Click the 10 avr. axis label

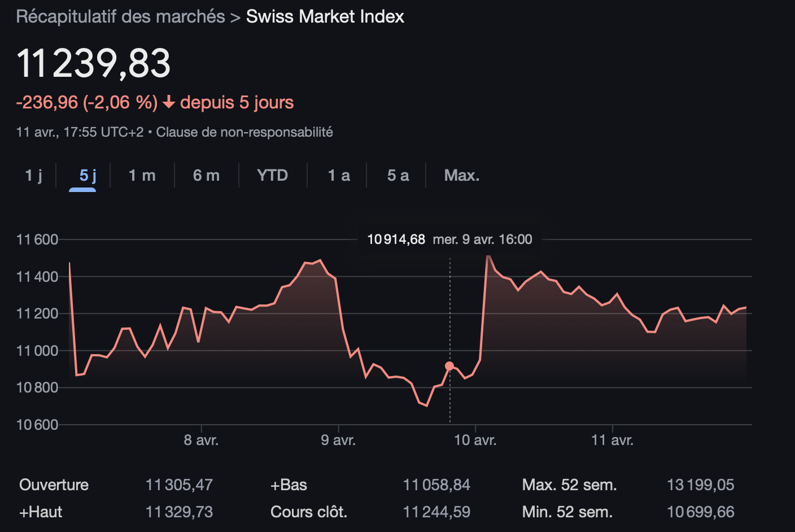pos(475,440)
